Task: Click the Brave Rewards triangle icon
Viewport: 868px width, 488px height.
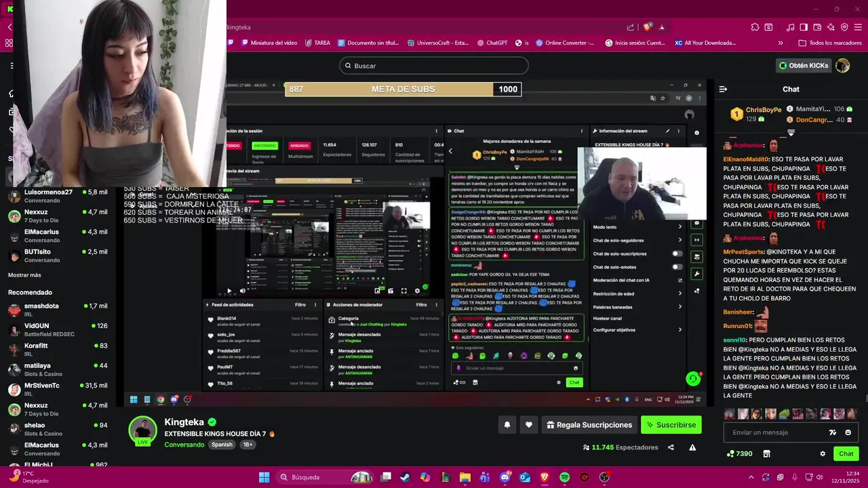Action: point(661,27)
